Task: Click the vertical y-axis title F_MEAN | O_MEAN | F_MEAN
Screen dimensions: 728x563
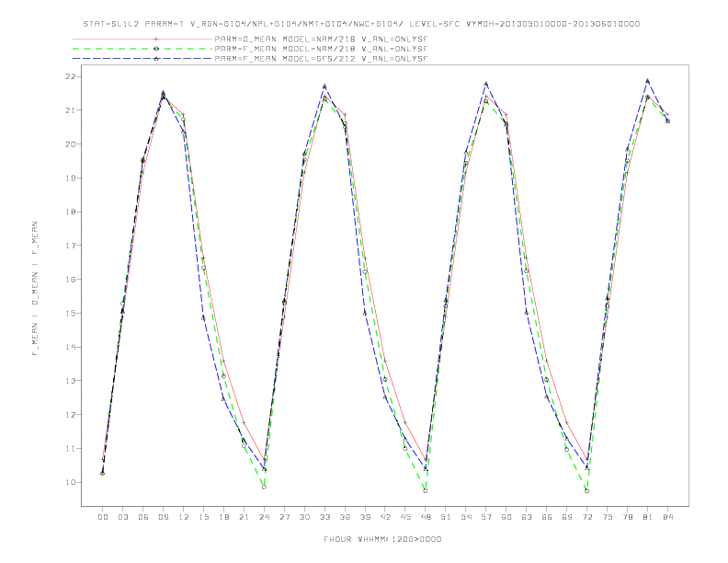Action: pyautogui.click(x=35, y=289)
